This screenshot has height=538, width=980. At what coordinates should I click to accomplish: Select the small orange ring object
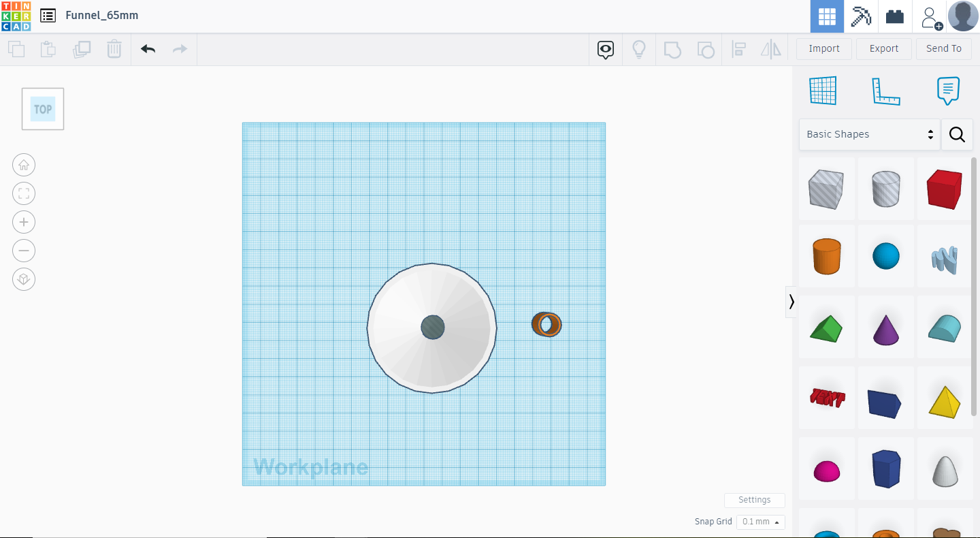pos(546,325)
